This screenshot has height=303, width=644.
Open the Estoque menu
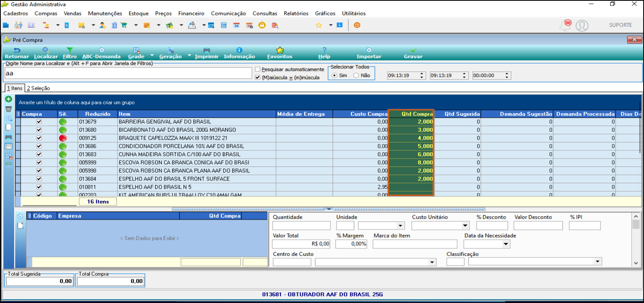[x=139, y=13]
